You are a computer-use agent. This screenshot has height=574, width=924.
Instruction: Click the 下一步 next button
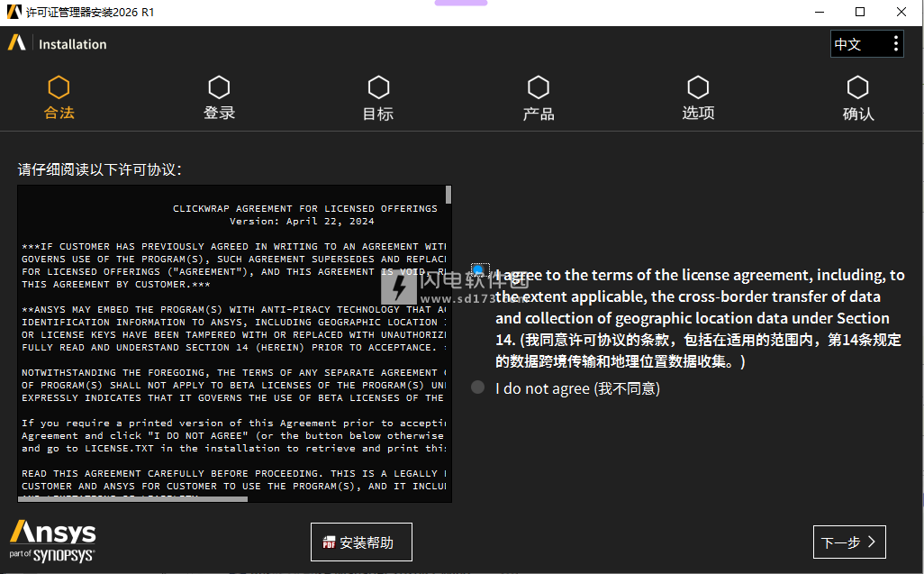848,542
